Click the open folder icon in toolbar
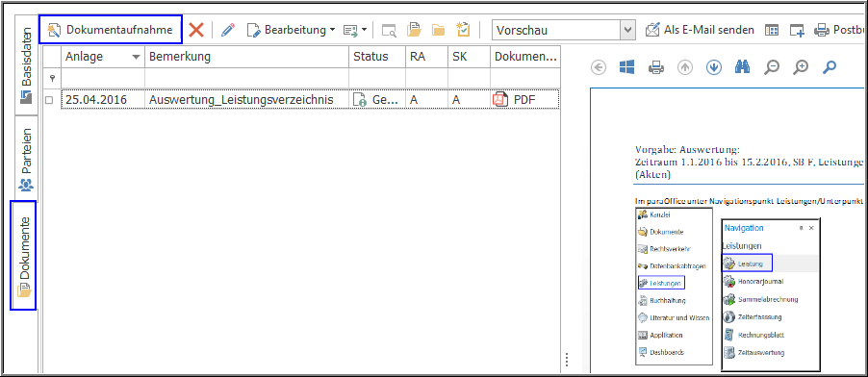Image resolution: width=868 pixels, height=377 pixels. coord(439,30)
